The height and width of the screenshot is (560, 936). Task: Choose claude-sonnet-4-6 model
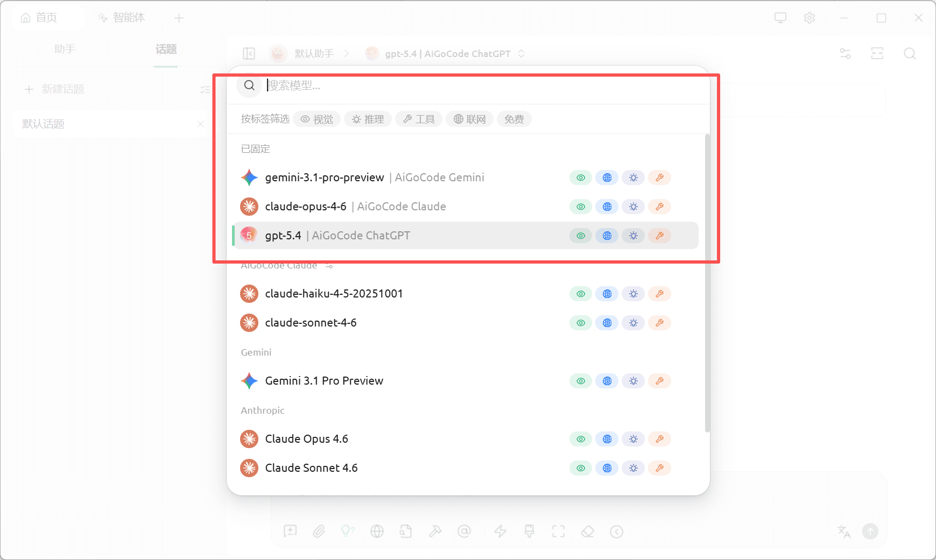pos(466,323)
